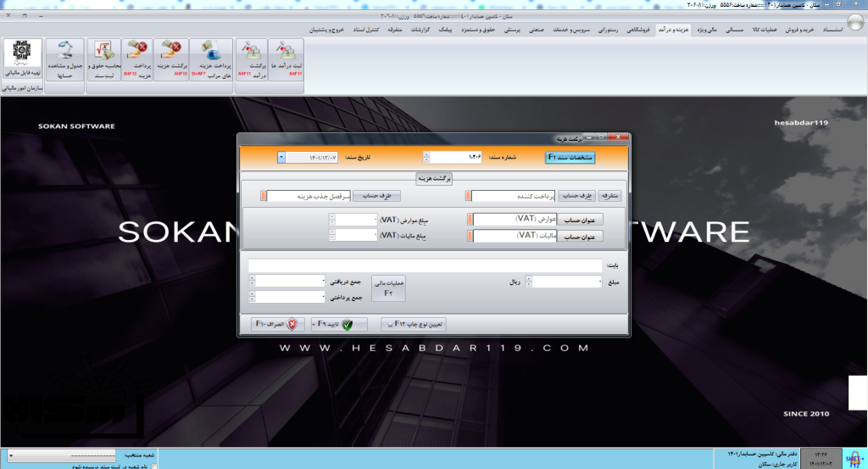Image resolution: width=868 pixels, height=469 pixels.
Task: Click the بابت description input field
Action: (x=425, y=265)
